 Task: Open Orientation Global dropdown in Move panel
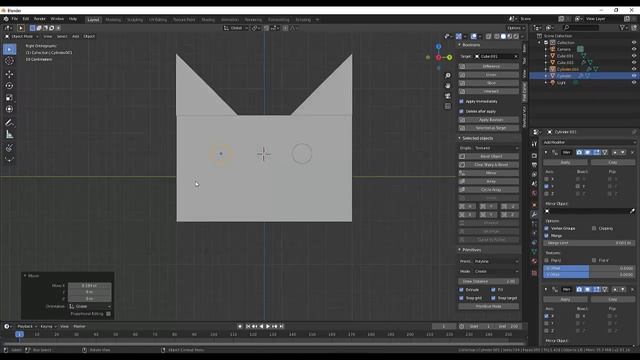pos(90,307)
